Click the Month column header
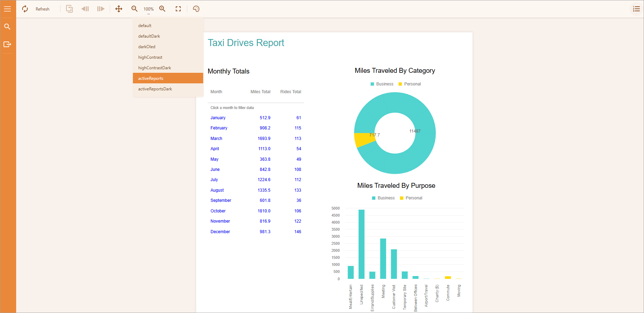The height and width of the screenshot is (313, 644). (216, 92)
